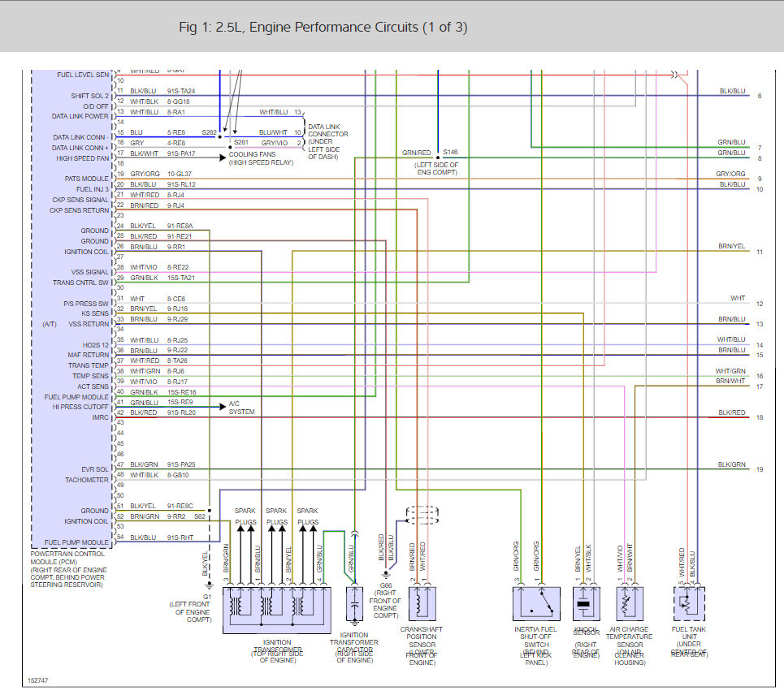
Task: Click the 'VSS SIGNAL' pin label
Action: click(x=90, y=272)
